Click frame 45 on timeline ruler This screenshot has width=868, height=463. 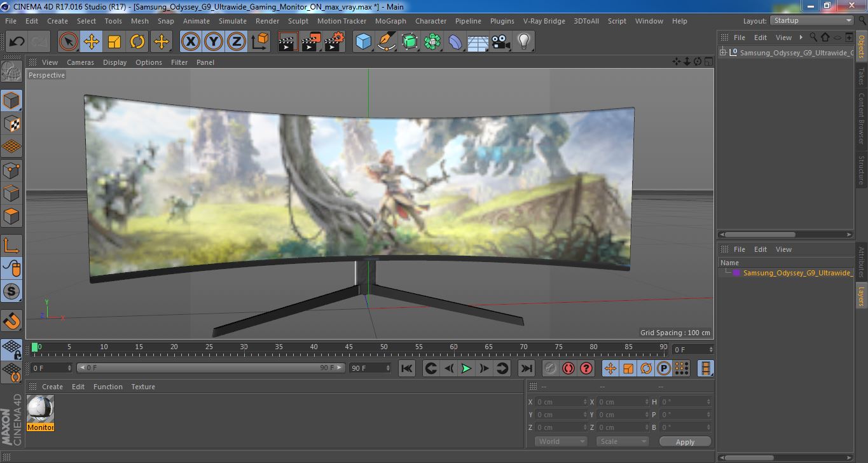349,347
